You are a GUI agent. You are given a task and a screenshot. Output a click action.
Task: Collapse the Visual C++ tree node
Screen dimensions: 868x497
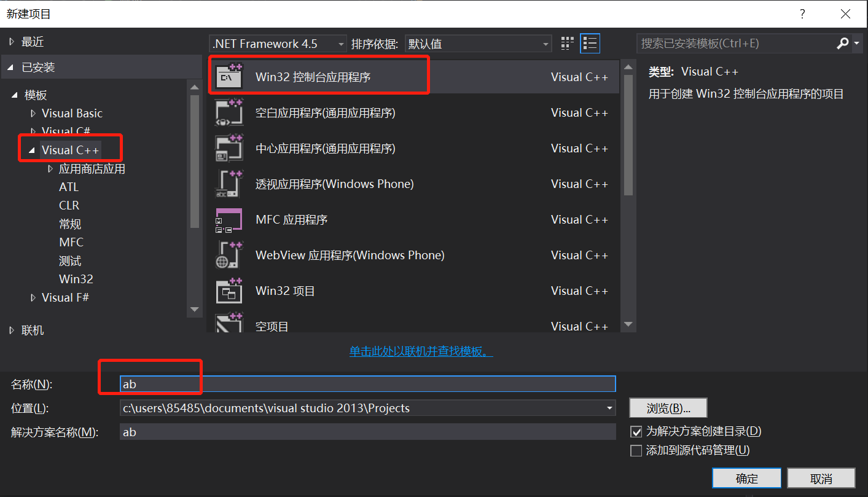pyautogui.click(x=31, y=149)
